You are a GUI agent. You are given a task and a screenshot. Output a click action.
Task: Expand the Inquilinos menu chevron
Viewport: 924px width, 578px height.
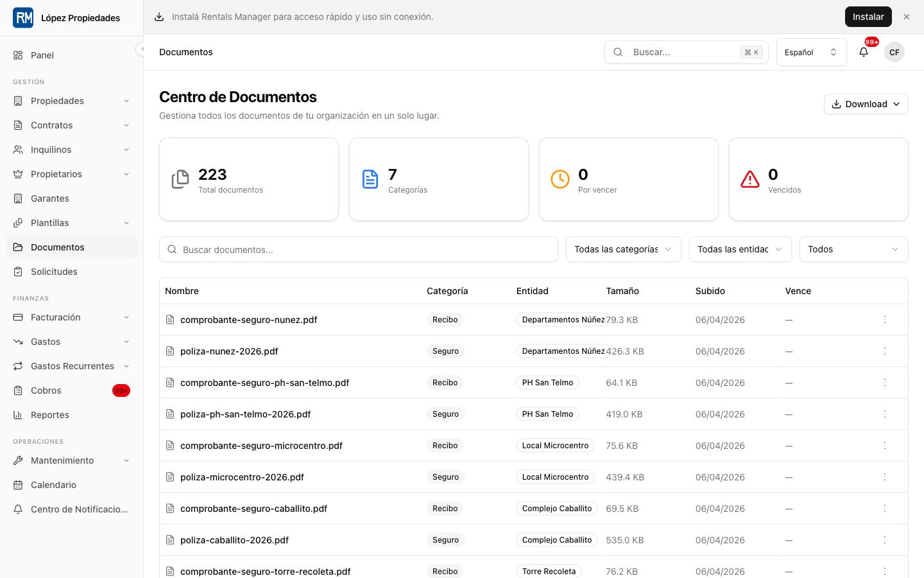pyautogui.click(x=126, y=150)
